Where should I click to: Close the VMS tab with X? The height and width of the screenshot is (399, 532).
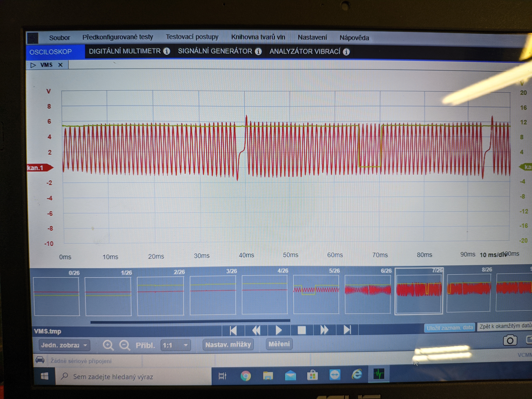[x=60, y=65]
